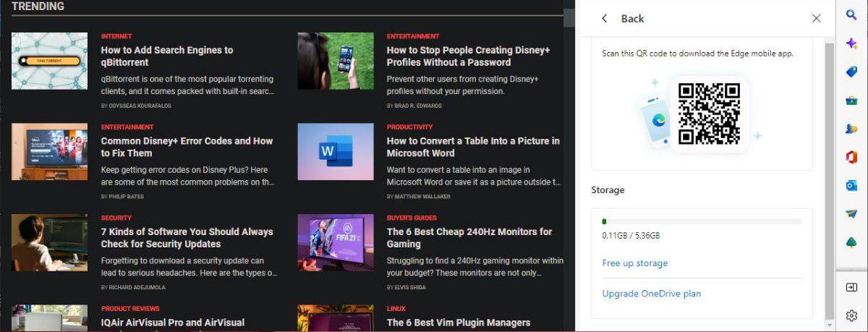Click the Storage section heading
The height and width of the screenshot is (332, 868).
point(608,190)
